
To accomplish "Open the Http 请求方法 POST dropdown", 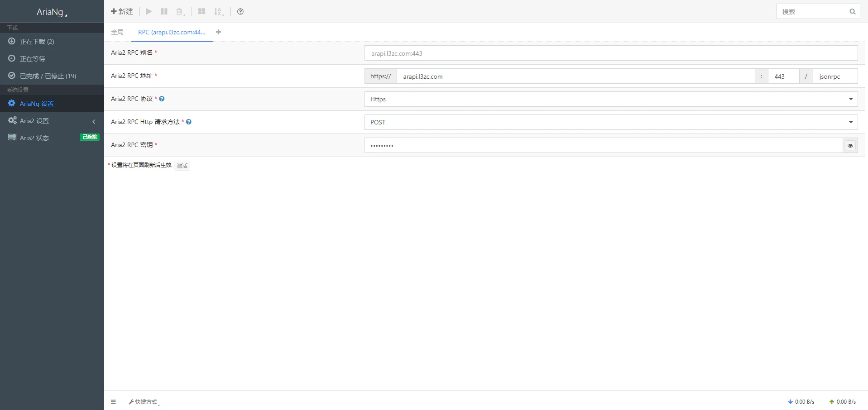I will tap(611, 122).
